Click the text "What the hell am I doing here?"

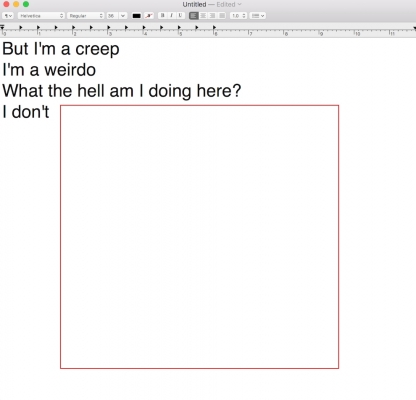coord(121,91)
